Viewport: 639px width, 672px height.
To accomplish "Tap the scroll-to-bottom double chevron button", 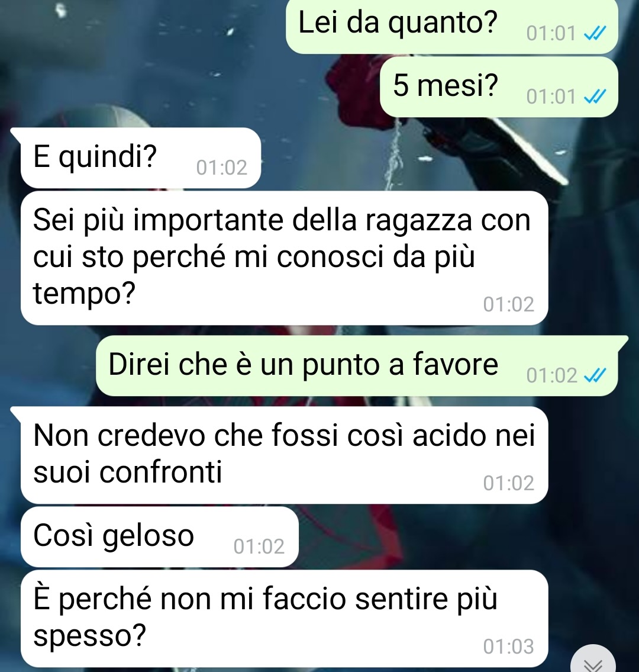I will 593,660.
